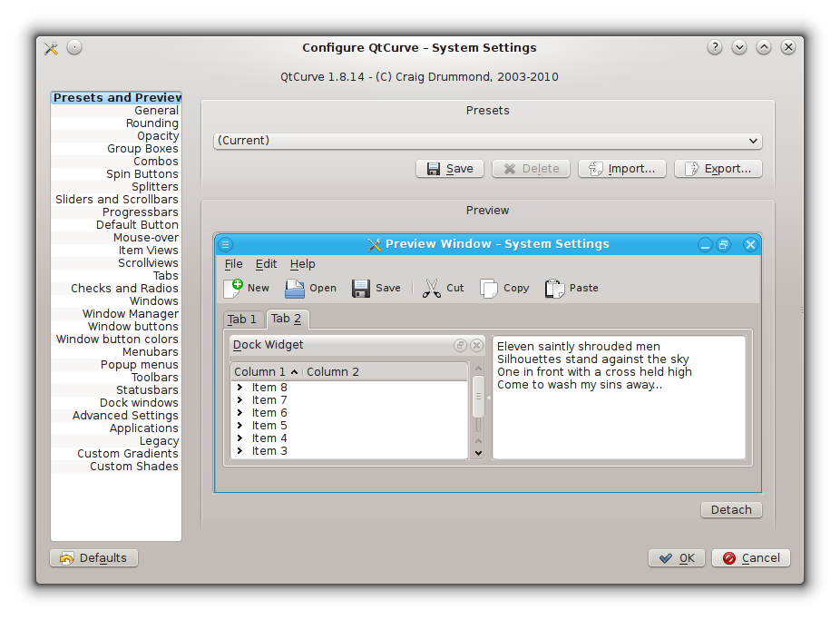Expand the Item 5 tree row
The height and width of the screenshot is (620, 840).
tap(239, 426)
